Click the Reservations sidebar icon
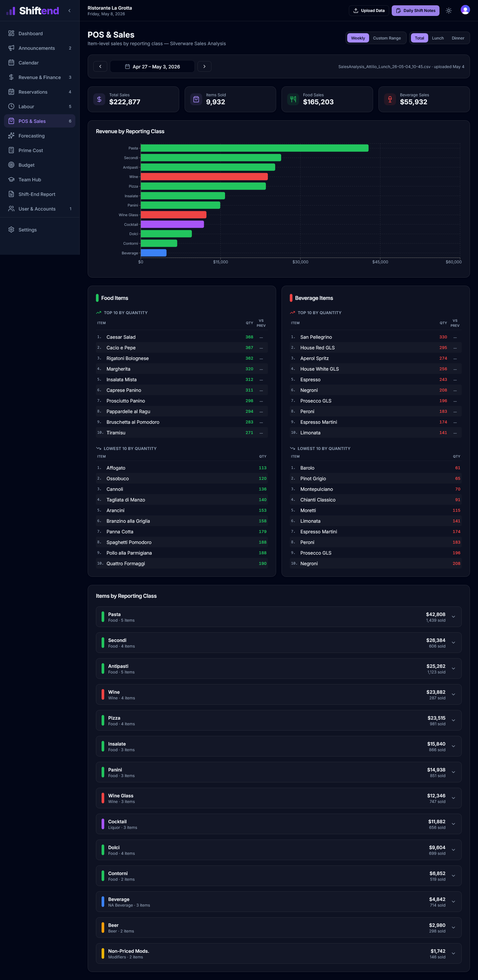This screenshot has width=478, height=980. [x=11, y=92]
